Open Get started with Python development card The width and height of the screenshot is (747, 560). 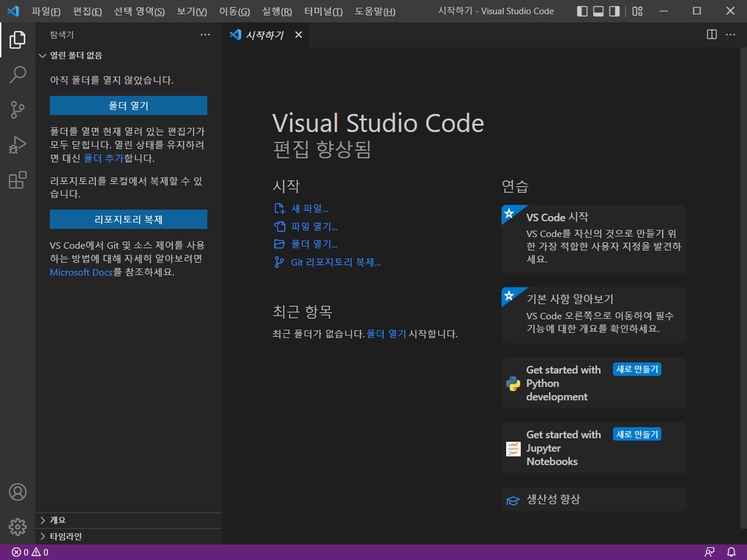click(594, 383)
